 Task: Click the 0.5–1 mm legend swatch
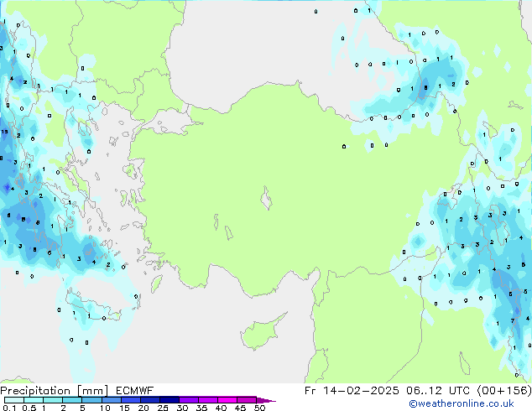pyautogui.click(x=34, y=400)
